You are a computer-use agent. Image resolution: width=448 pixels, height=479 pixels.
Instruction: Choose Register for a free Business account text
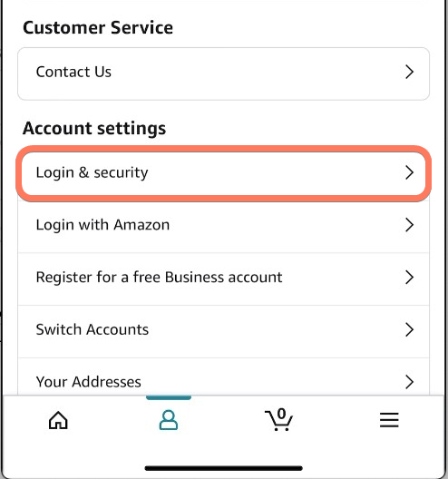159,278
